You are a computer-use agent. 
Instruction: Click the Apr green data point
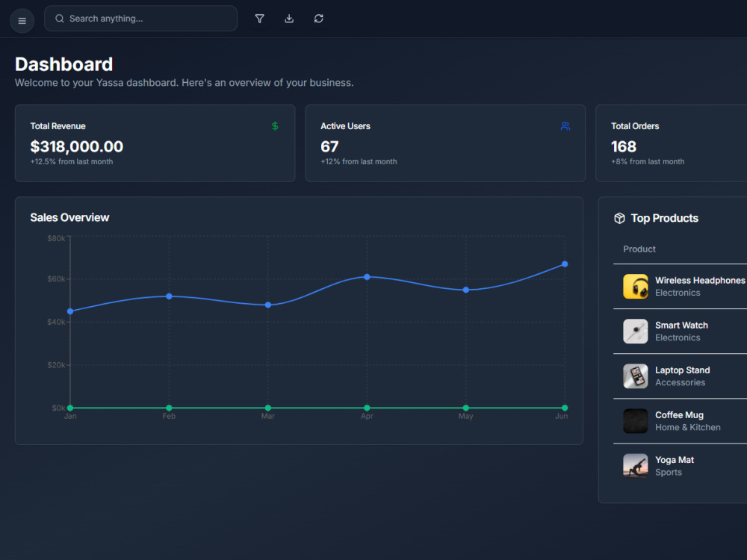[367, 408]
